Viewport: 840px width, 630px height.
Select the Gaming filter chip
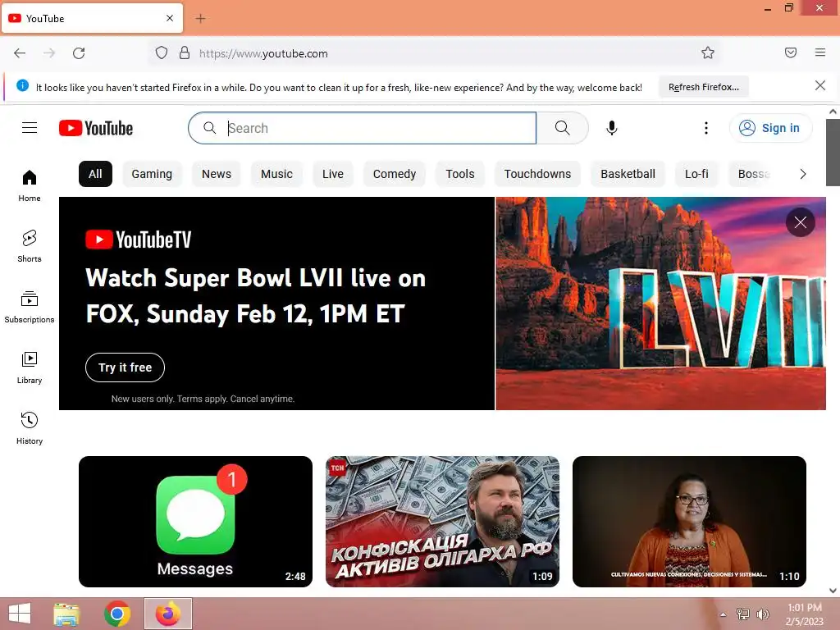click(x=152, y=174)
